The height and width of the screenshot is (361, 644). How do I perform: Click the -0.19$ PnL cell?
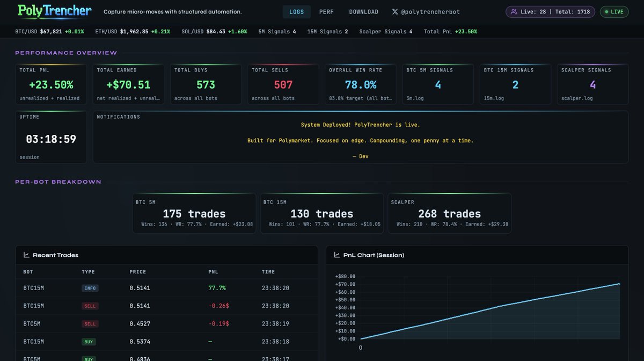[219, 324]
